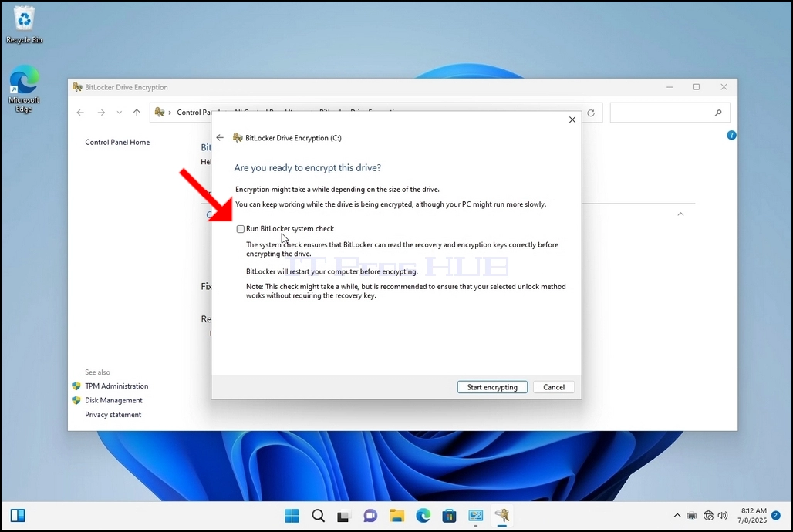Open Recycle Bin desktop icon
The width and height of the screenshot is (793, 532).
[x=24, y=25]
